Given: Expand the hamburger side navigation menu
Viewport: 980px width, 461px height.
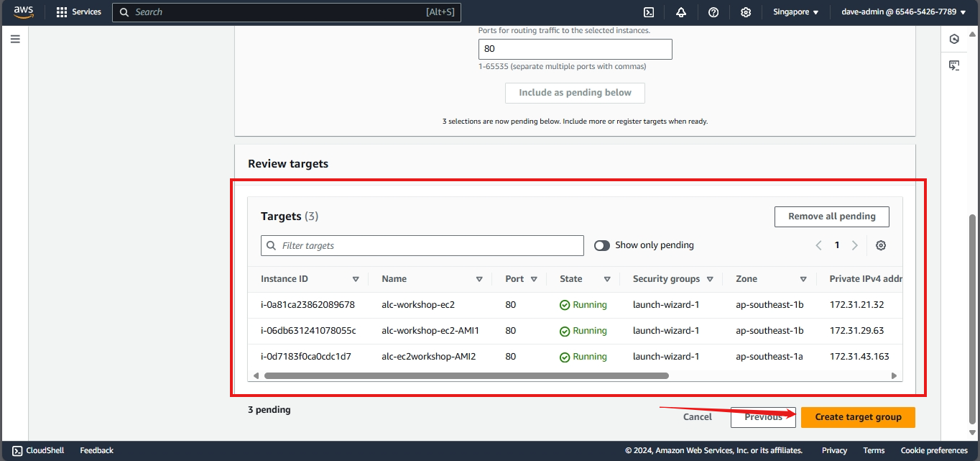Looking at the screenshot, I should [15, 39].
